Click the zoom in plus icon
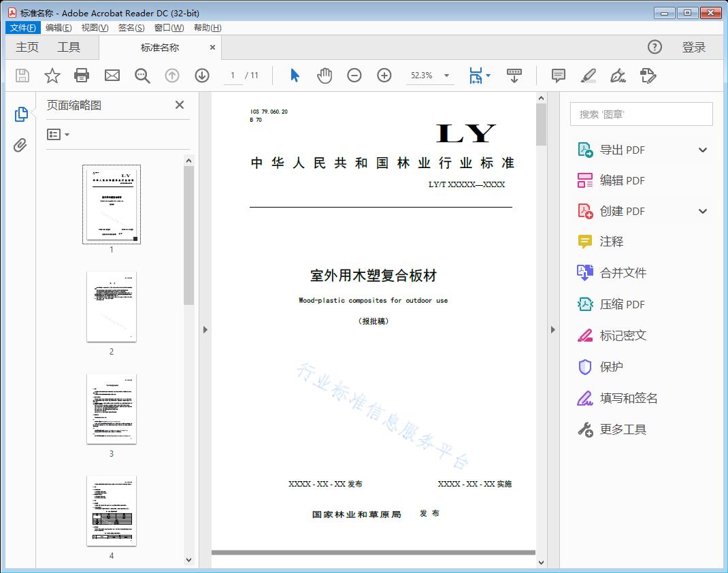The height and width of the screenshot is (573, 728). [384, 76]
